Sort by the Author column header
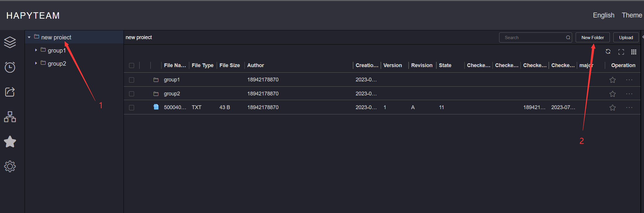This screenshot has width=644, height=213. pos(256,65)
